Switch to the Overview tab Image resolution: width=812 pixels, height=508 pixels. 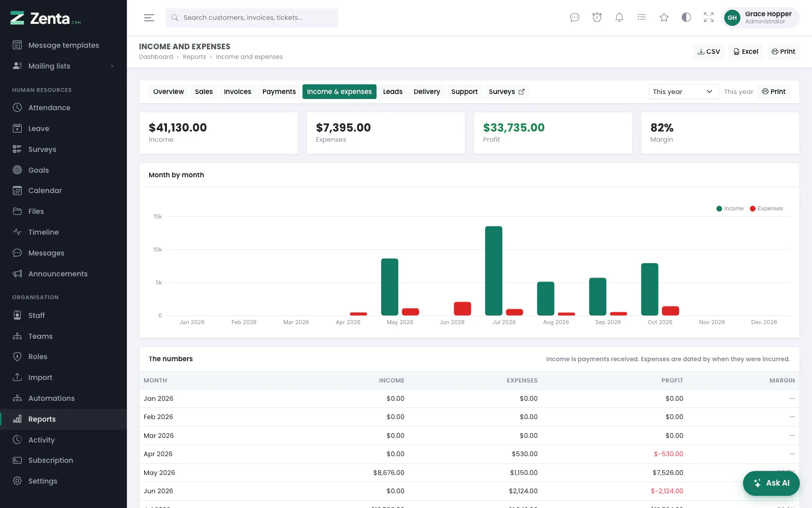tap(168, 91)
